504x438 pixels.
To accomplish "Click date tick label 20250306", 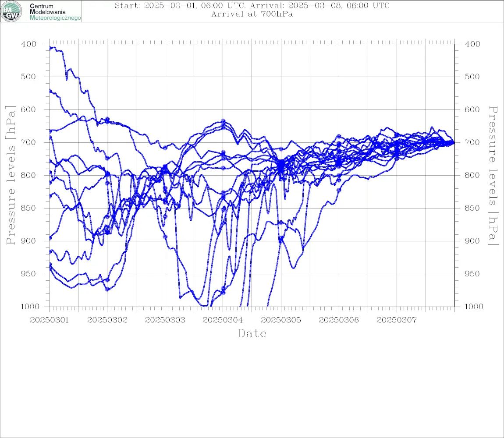I will (x=339, y=320).
